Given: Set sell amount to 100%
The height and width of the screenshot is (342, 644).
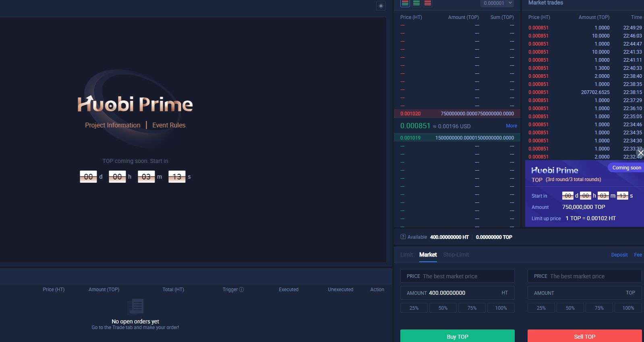Looking at the screenshot, I should [x=628, y=308].
